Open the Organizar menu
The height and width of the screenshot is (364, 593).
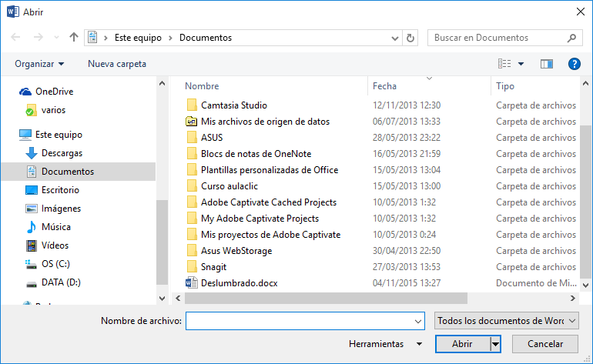pos(39,64)
